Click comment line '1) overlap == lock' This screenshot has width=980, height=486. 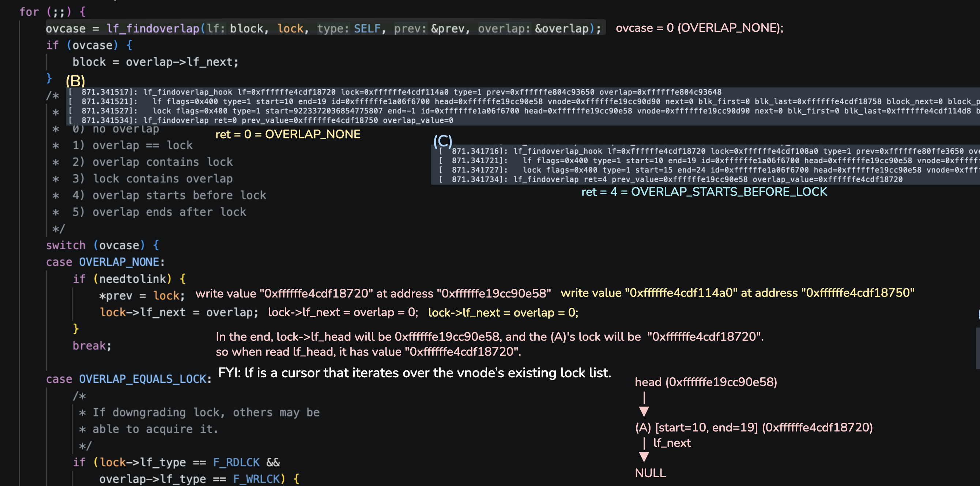(132, 145)
